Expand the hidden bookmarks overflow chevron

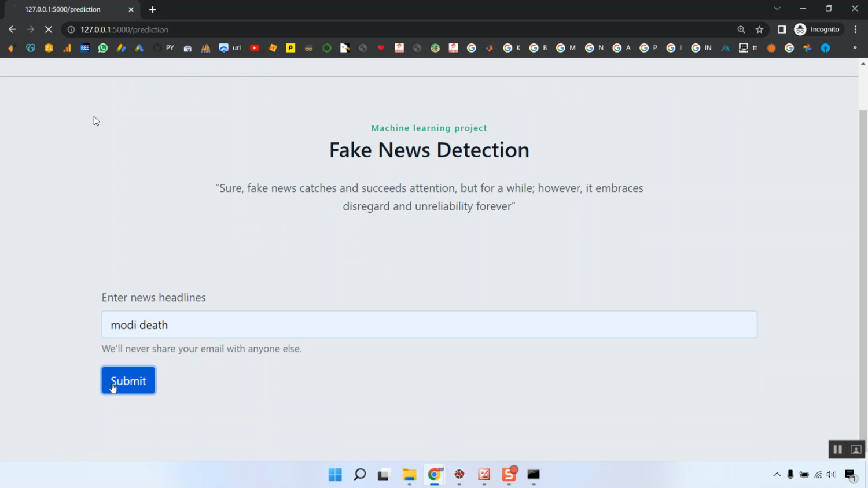[x=855, y=48]
